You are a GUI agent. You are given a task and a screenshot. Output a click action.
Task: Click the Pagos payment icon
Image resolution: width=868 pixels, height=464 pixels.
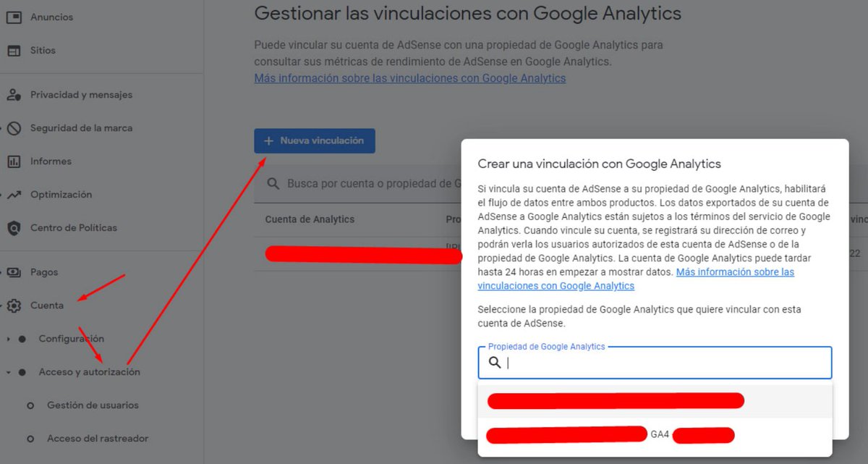(13, 271)
